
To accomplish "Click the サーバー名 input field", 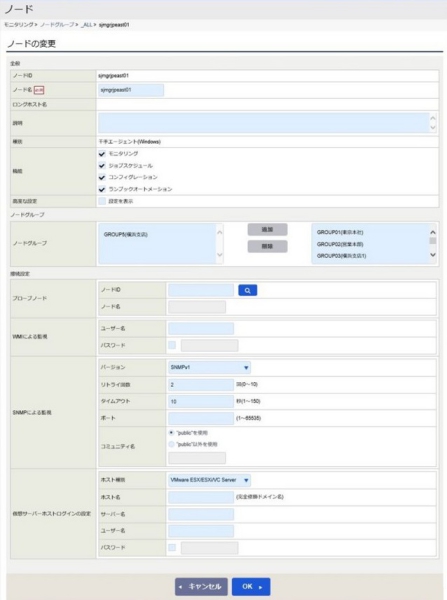I will pyautogui.click(x=201, y=514).
